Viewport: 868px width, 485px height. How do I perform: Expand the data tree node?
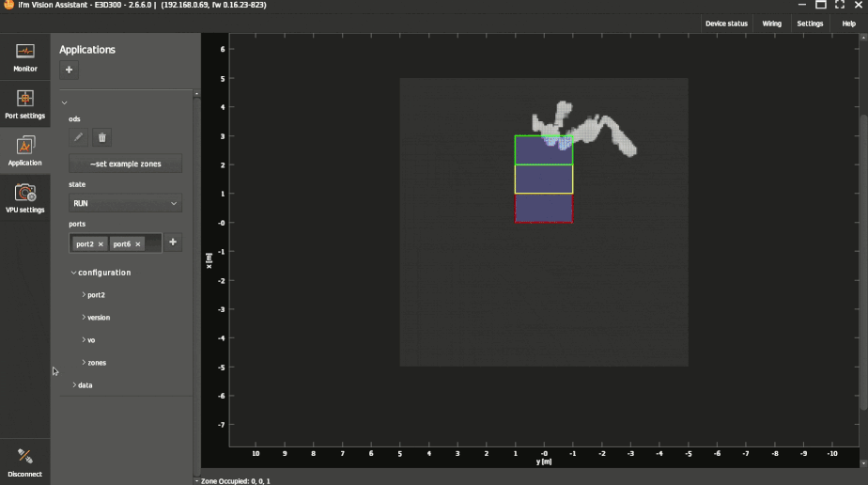(74, 385)
